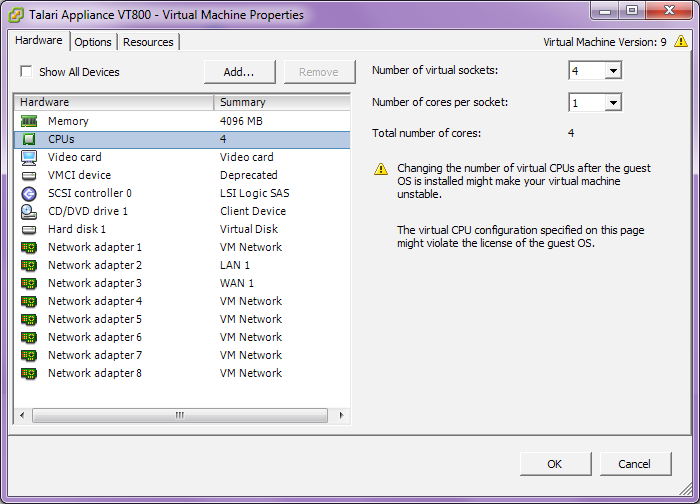Click the horizontal scrollbar thumb in hardware list
Screen dimensions: 700x504
point(180,415)
